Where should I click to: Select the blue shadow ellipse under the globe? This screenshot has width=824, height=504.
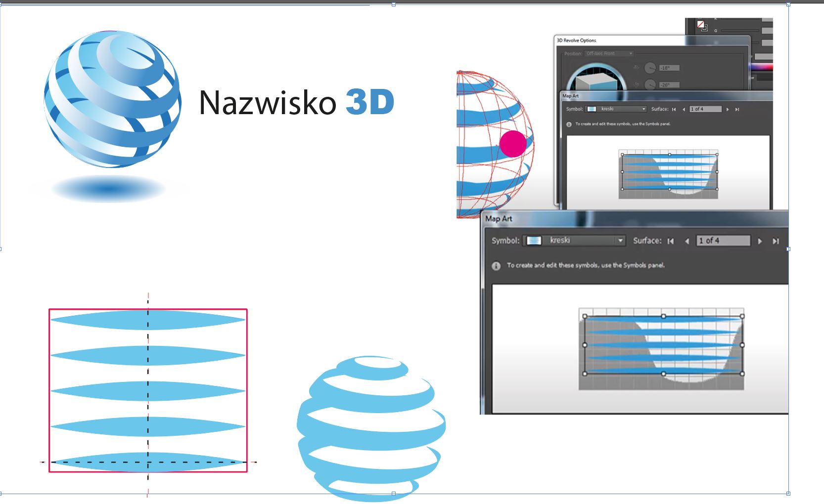click(108, 188)
